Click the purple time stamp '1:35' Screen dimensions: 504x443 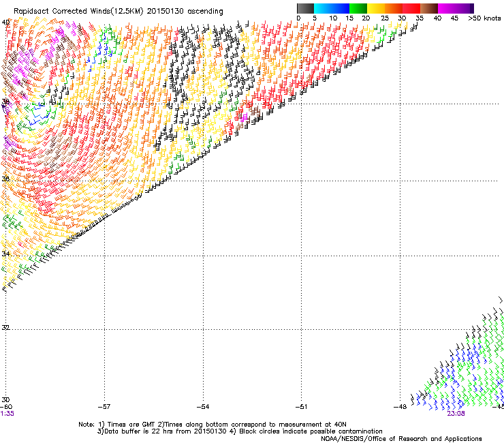[x=7, y=414]
